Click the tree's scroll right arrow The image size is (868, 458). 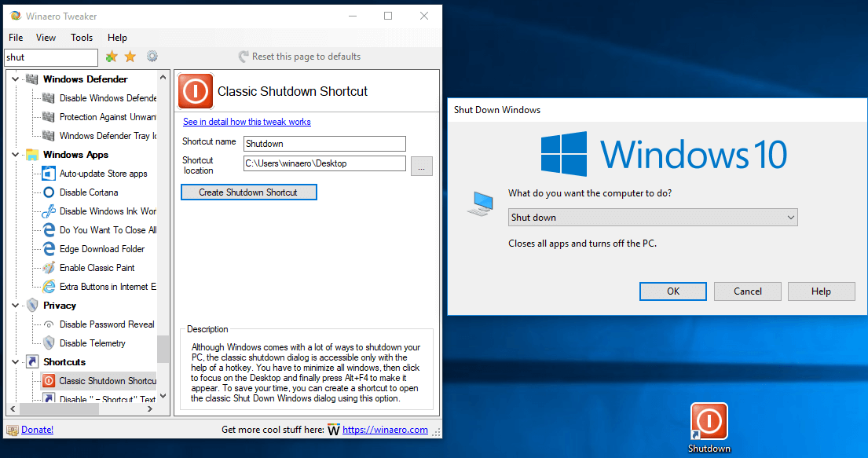pyautogui.click(x=150, y=409)
